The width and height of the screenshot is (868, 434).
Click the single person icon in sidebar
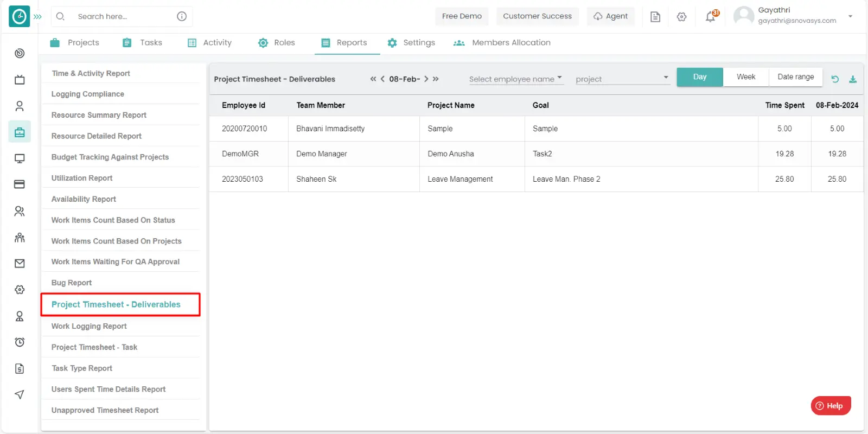pos(20,106)
